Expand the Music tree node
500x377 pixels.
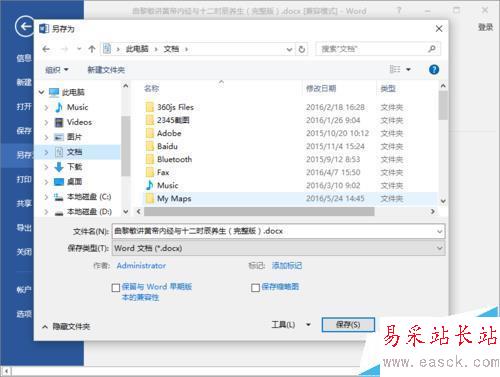coord(46,107)
